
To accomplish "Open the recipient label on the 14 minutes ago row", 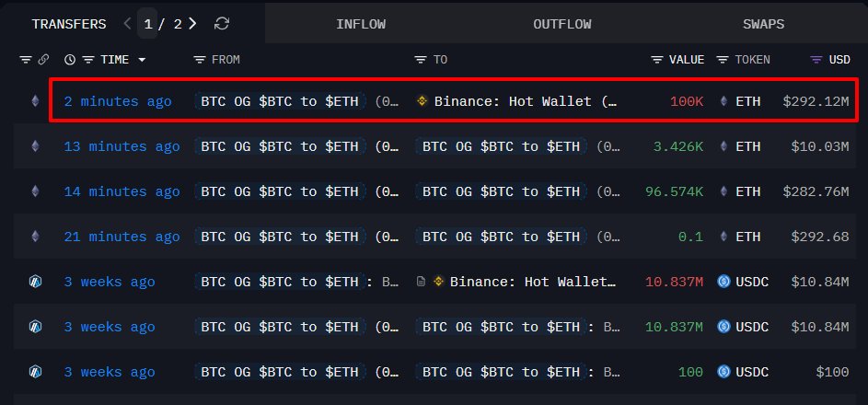I will point(501,192).
